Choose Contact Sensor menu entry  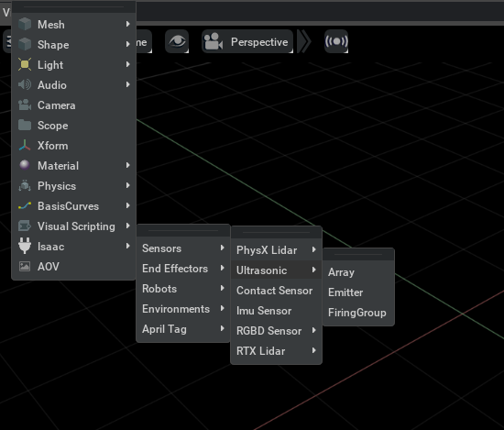click(x=276, y=291)
